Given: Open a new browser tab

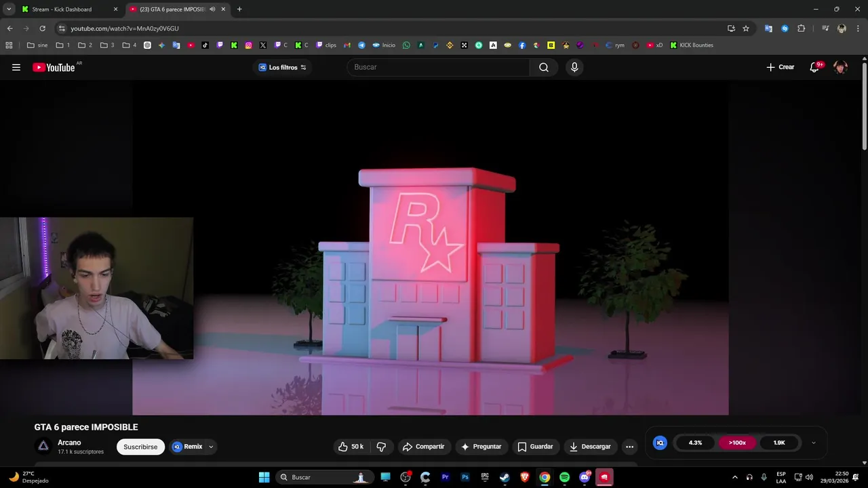Looking at the screenshot, I should click(x=239, y=9).
